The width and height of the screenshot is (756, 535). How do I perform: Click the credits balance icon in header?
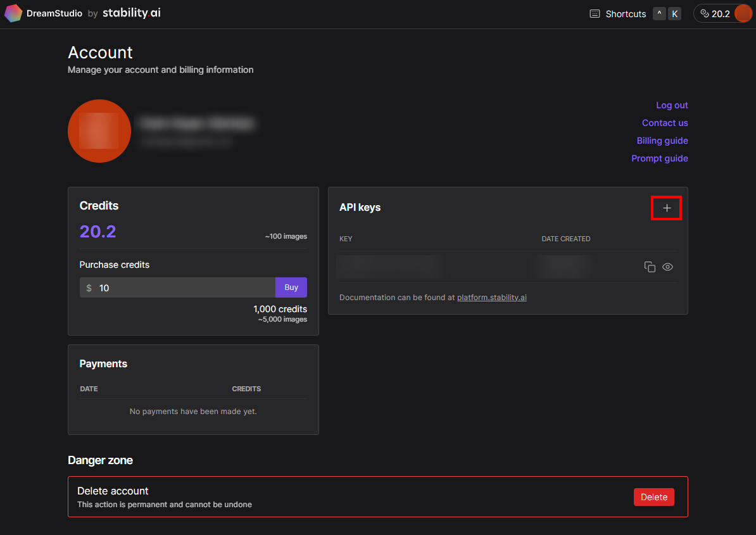(705, 14)
